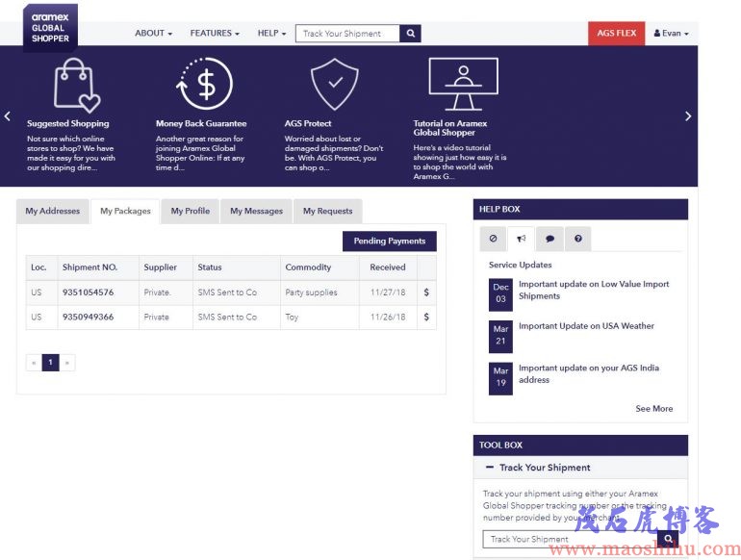Click the Mar 21 date badge
Viewport: 741px width, 560px height.
(500, 337)
